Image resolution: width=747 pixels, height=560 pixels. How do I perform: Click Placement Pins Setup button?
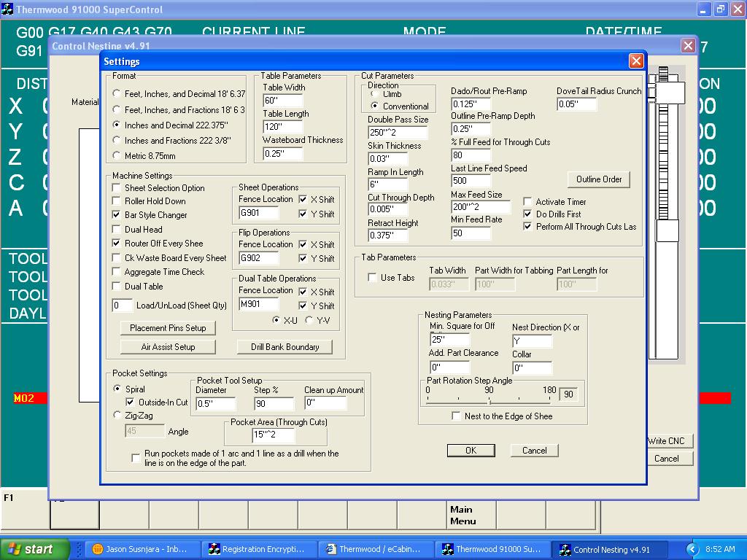pyautogui.click(x=168, y=327)
